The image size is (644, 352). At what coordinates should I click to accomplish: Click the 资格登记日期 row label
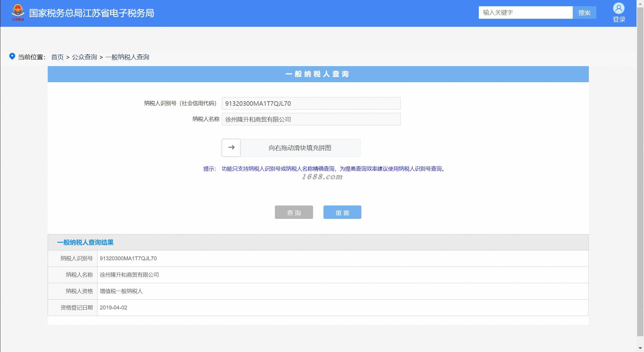click(x=77, y=308)
